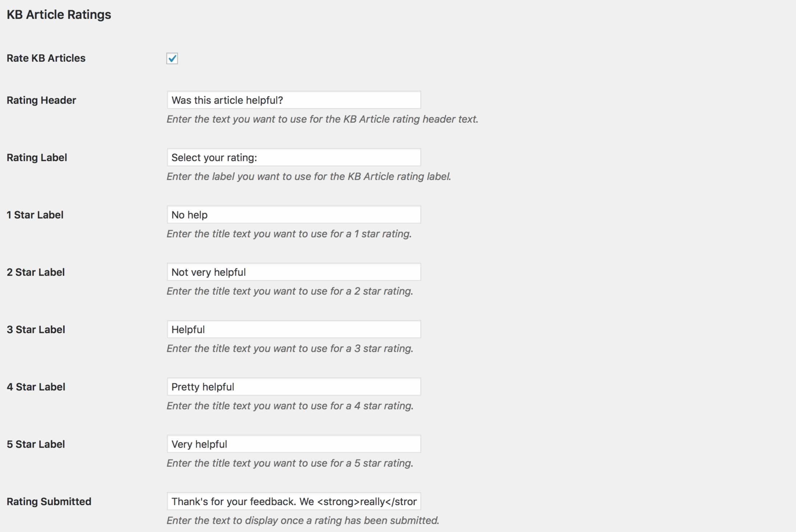Click the KB Article Ratings heading
Screen dimensions: 796x532
click(x=59, y=15)
